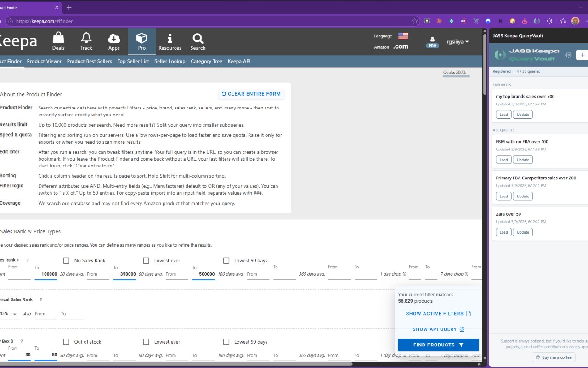Click the blue mountain extension icon
Screen dimensions: 588x368
[x=488, y=21]
